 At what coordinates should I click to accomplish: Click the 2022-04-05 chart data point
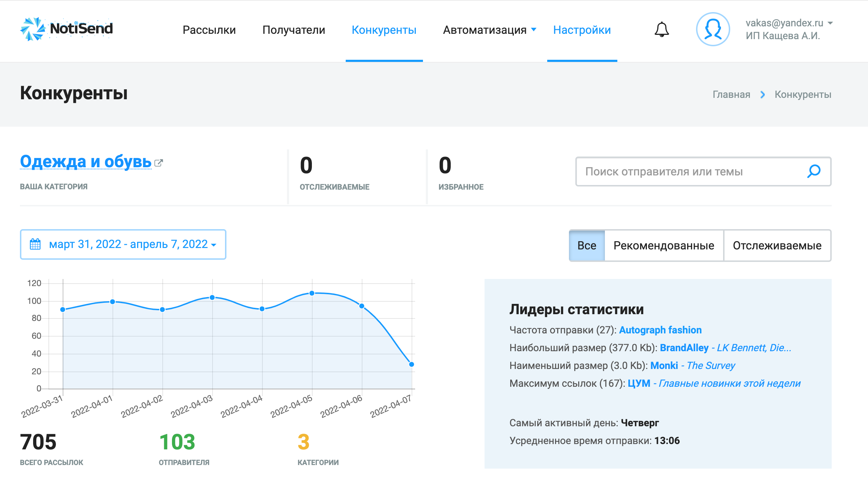click(x=312, y=293)
